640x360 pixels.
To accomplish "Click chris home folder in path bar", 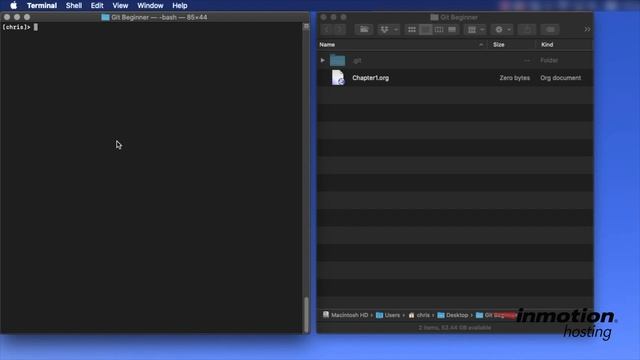I will [x=419, y=315].
